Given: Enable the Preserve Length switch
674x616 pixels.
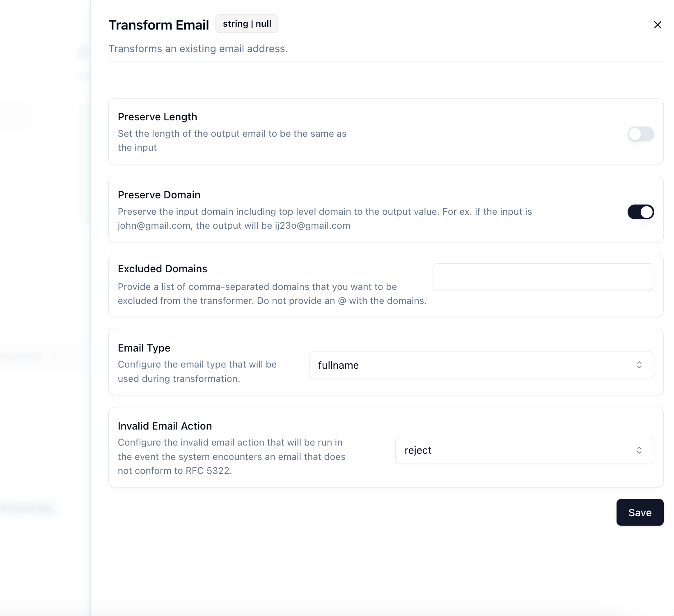Looking at the screenshot, I should (640, 134).
